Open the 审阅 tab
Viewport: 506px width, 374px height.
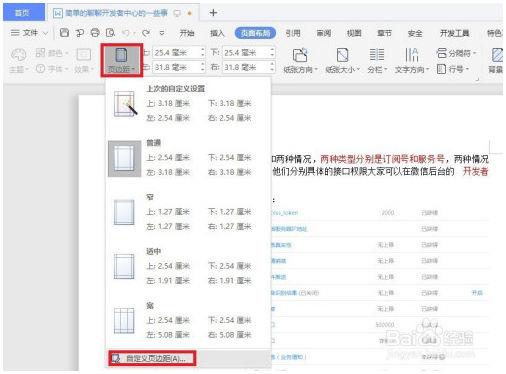(x=323, y=33)
